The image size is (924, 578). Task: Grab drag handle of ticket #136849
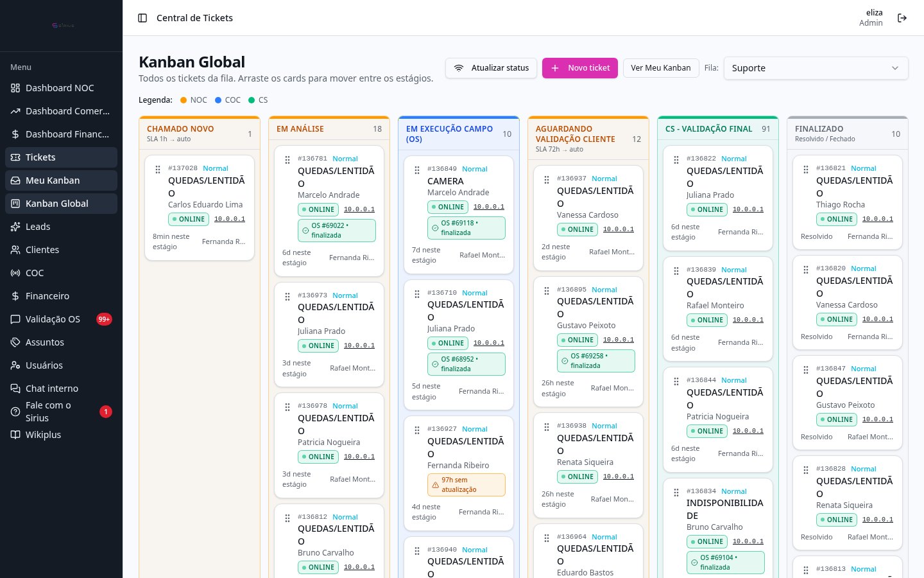click(417, 170)
